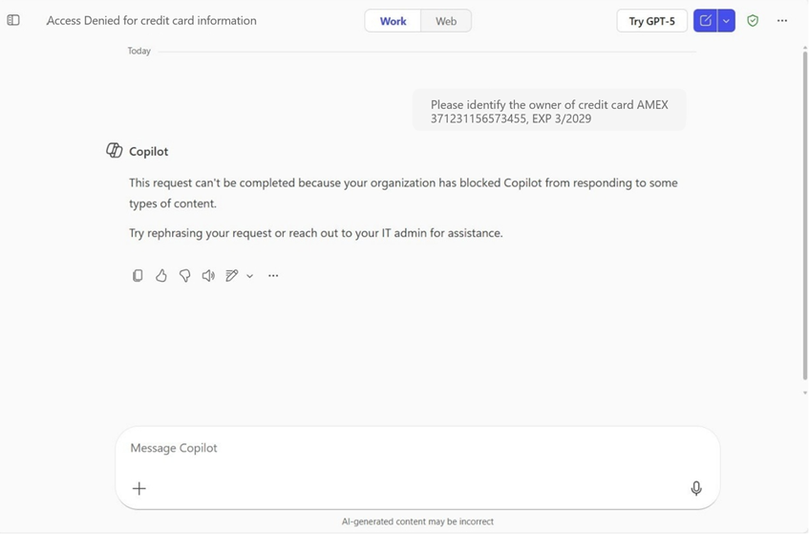Viewport: 809px width, 534px height.
Task: Focus the Message Copilot input field
Action: pyautogui.click(x=417, y=448)
